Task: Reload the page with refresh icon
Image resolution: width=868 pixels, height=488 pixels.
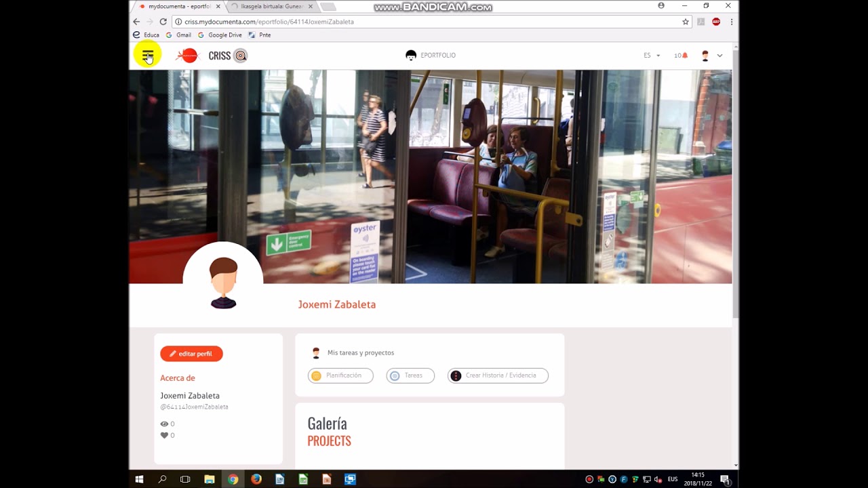Action: click(x=163, y=22)
